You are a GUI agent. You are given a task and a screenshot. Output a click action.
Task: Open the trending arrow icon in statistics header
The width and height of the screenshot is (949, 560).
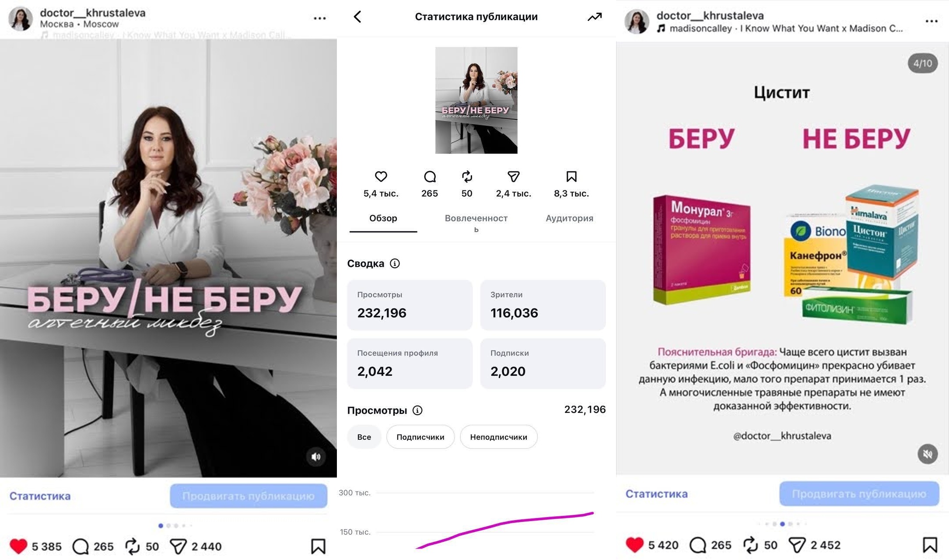pos(595,17)
